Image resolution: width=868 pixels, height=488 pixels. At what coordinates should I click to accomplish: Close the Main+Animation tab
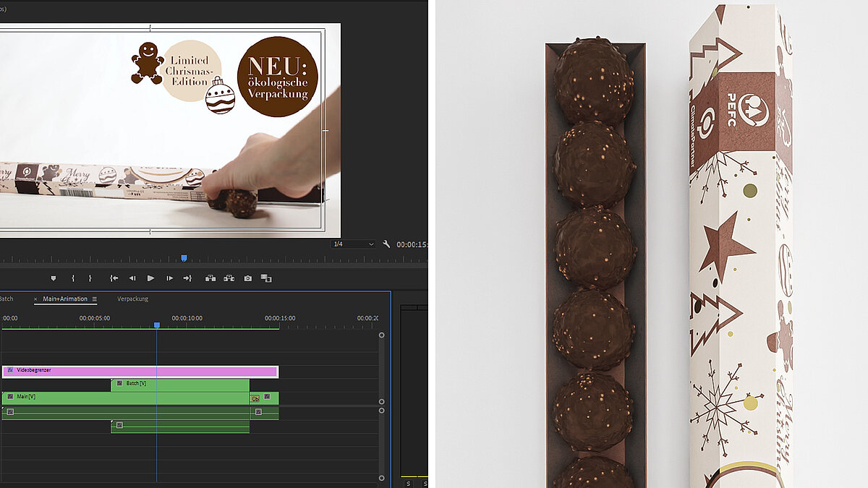(x=36, y=299)
